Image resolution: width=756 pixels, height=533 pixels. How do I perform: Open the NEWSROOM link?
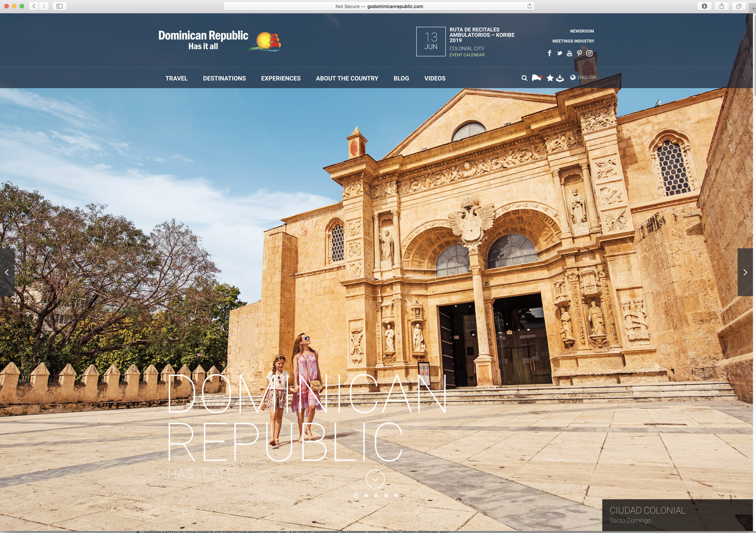click(582, 31)
